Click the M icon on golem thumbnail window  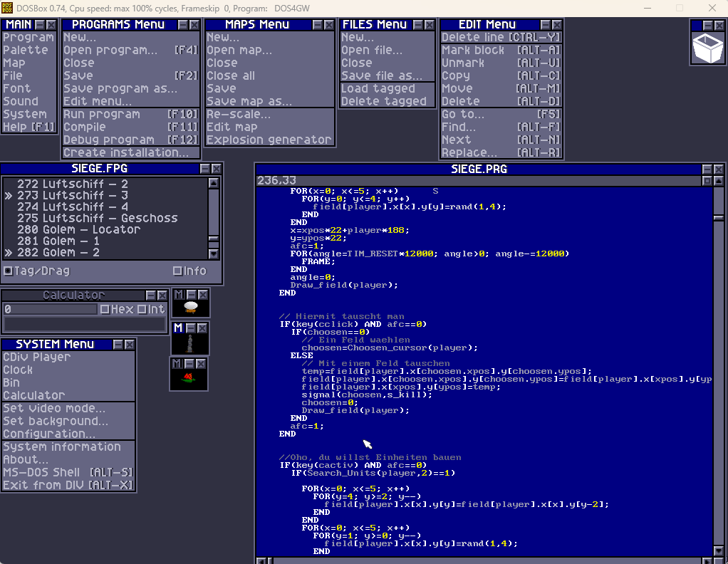(x=178, y=328)
